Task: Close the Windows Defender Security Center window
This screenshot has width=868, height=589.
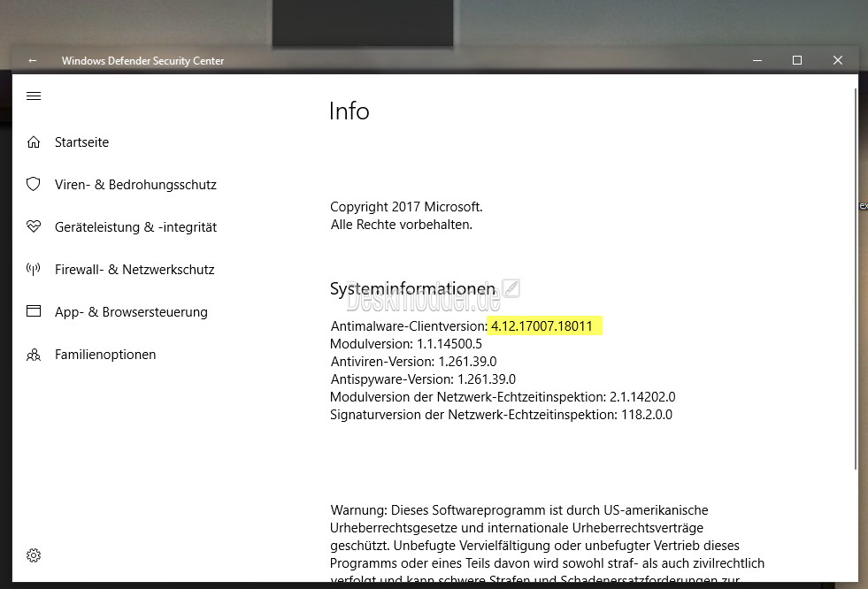Action: [x=838, y=60]
